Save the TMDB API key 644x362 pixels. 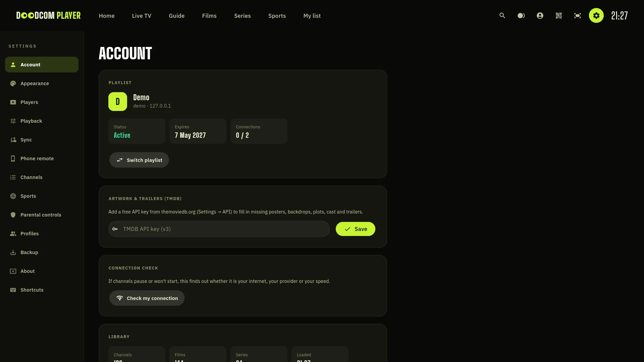coord(355,229)
